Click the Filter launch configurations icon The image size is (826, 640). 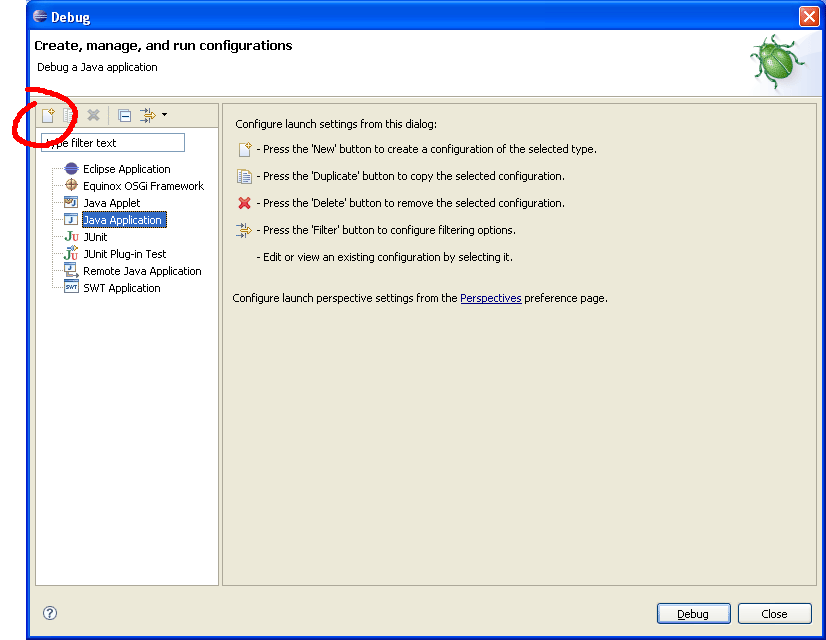point(147,116)
